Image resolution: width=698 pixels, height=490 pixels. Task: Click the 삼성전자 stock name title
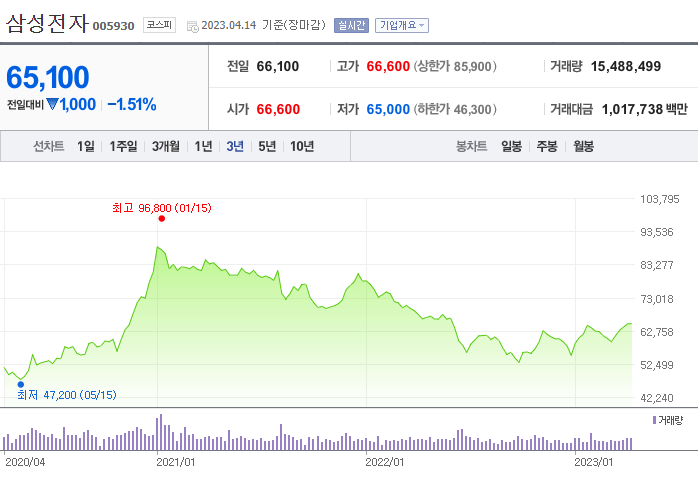[47, 24]
